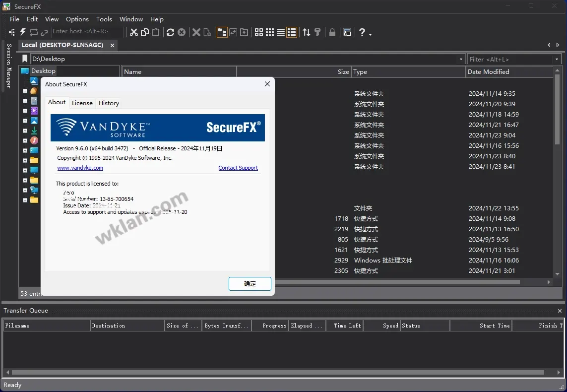The height and width of the screenshot is (392, 567).
Task: Expand the Downloads green arrow tree node
Action: tap(25, 131)
